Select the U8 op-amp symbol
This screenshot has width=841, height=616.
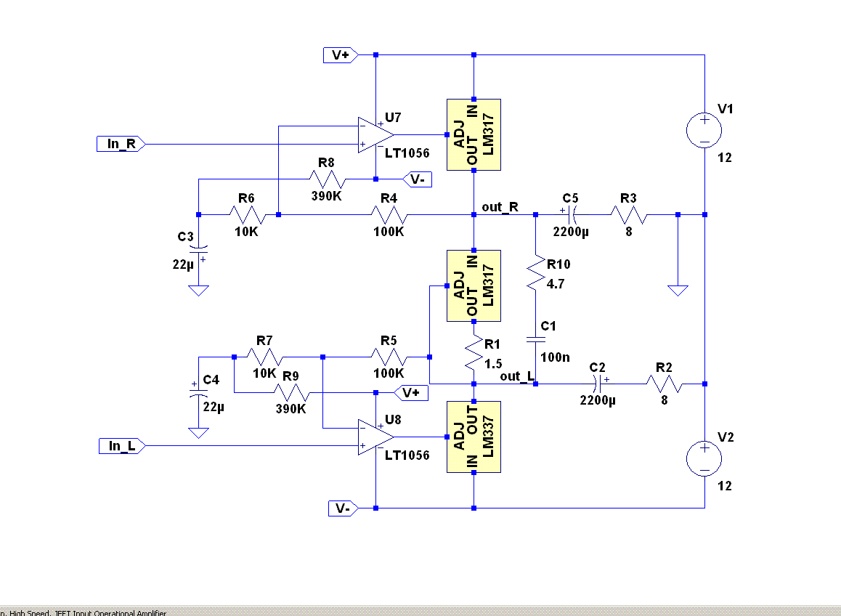tap(375, 437)
